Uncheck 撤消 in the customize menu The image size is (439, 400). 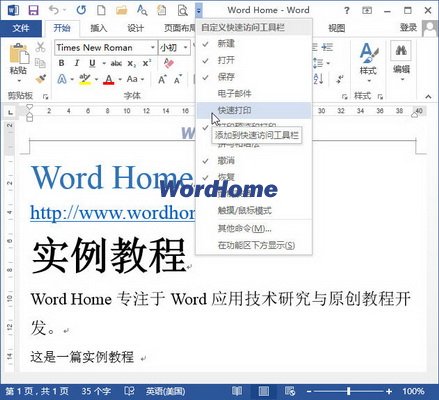[x=254, y=161]
